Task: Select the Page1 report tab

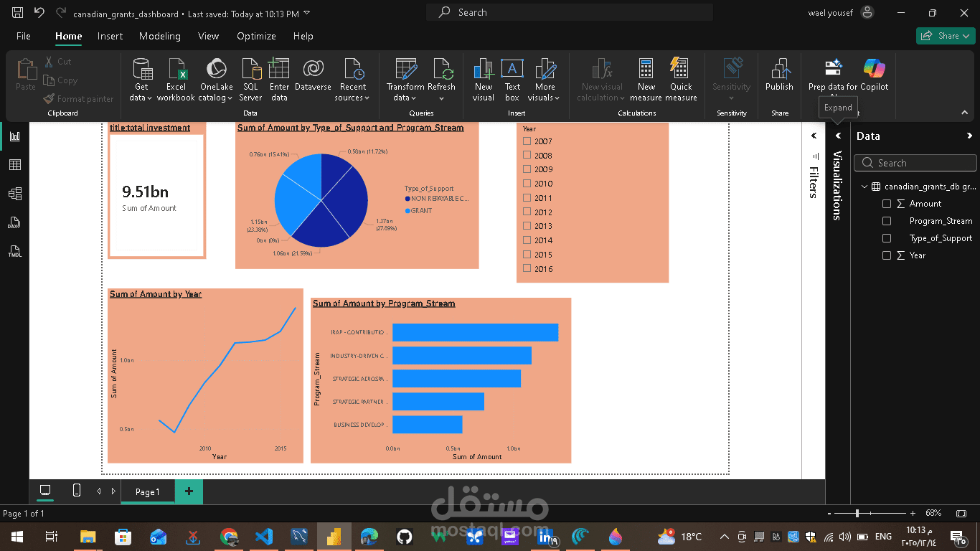Action: 147,491
